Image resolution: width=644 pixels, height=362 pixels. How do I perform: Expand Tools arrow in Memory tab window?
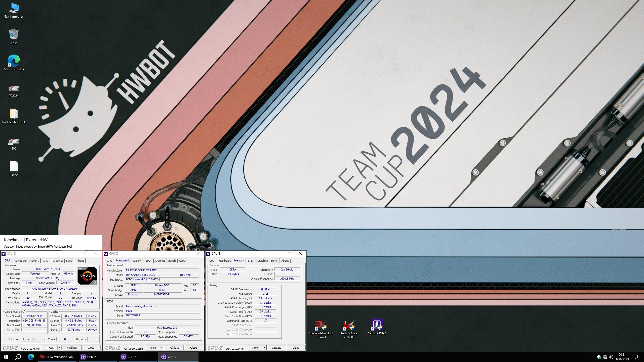[264, 348]
